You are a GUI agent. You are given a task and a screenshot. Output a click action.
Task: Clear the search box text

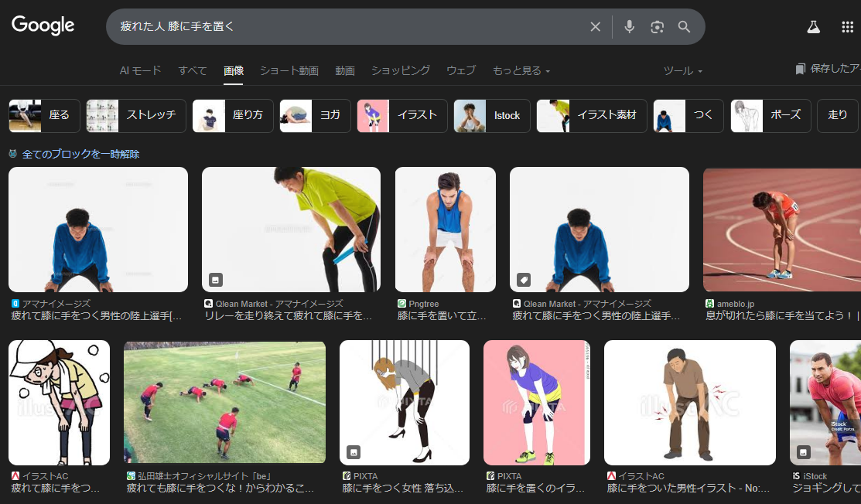[x=595, y=27]
